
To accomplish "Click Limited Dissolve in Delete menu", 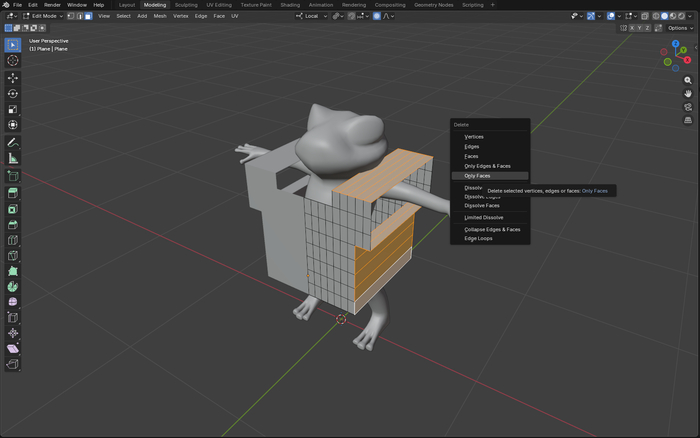I will (x=484, y=217).
